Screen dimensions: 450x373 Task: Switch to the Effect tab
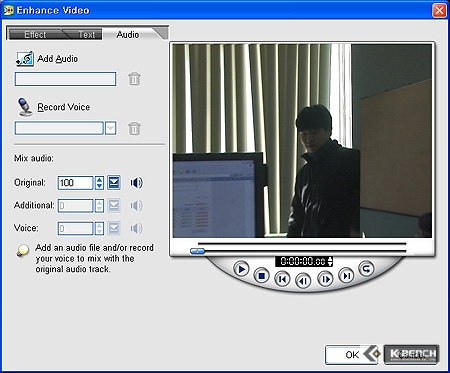(x=35, y=34)
